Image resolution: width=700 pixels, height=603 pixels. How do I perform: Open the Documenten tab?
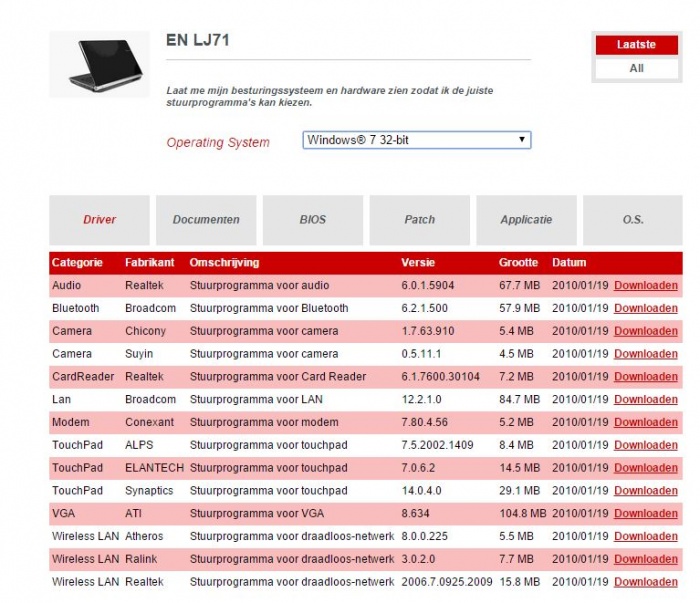[206, 220]
